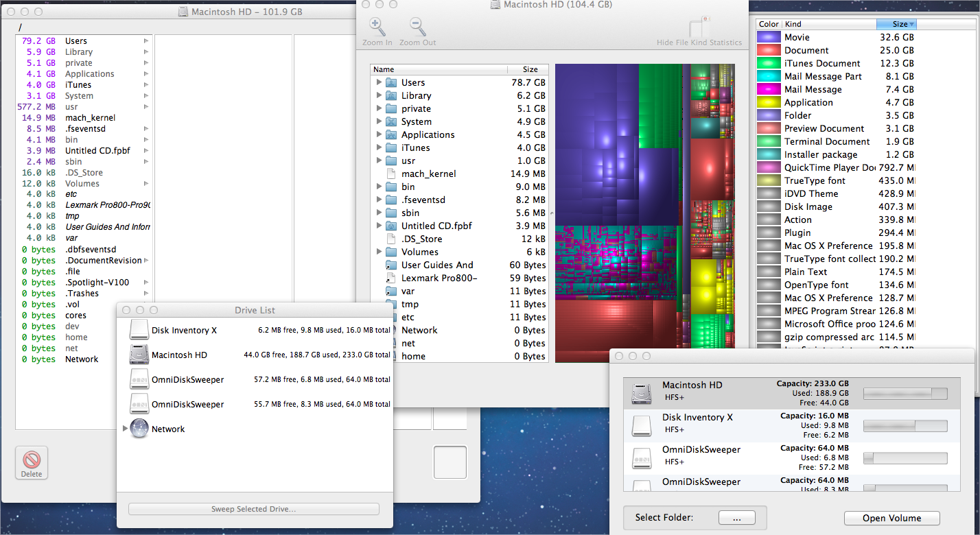The image size is (980, 535).
Task: Click .DS_Store file icon in tree list
Action: click(x=391, y=239)
